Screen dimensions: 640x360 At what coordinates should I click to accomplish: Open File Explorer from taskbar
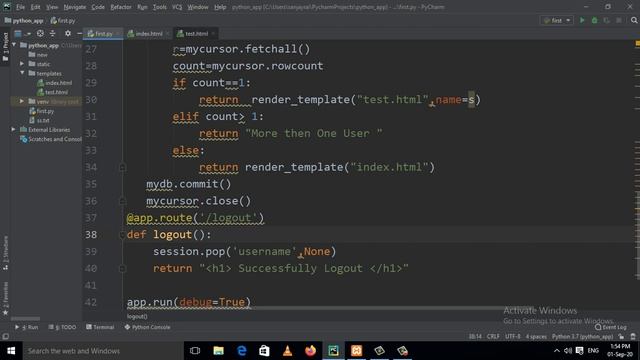218,351
